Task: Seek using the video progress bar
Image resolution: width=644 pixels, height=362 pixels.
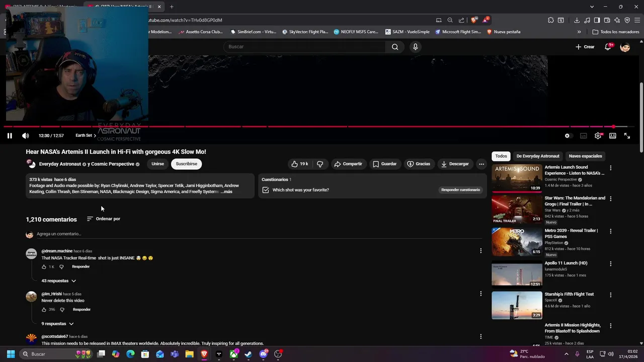Action: click(320, 127)
